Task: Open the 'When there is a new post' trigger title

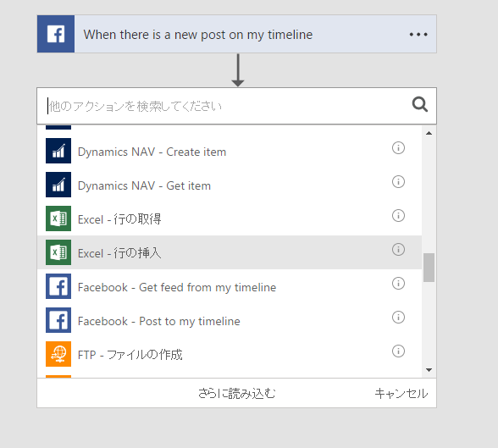Action: point(198,35)
